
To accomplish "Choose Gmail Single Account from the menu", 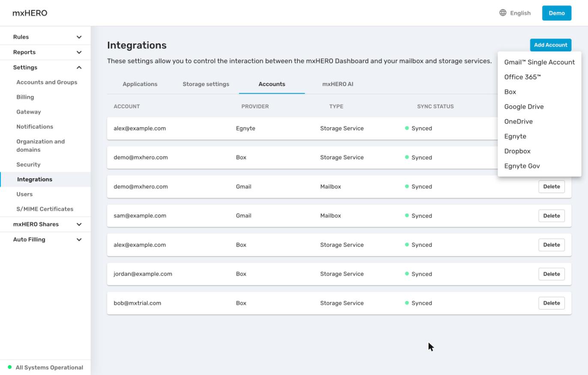I will click(x=539, y=62).
